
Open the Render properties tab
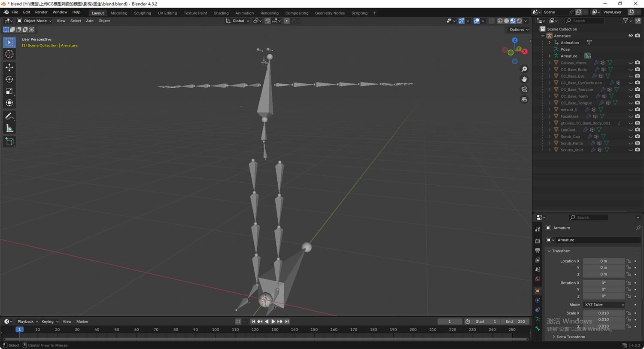click(x=538, y=241)
